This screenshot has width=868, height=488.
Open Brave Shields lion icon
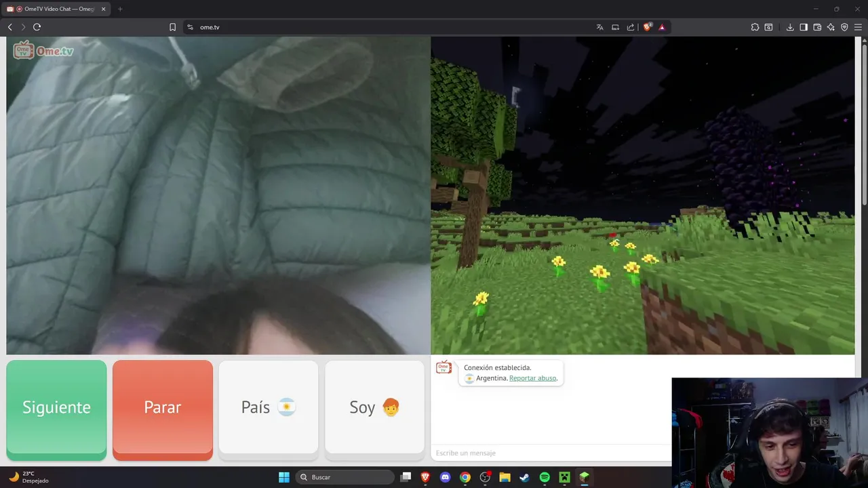click(x=647, y=27)
